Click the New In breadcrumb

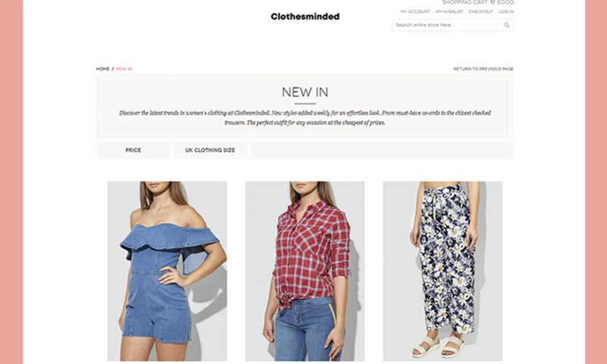[x=124, y=69]
